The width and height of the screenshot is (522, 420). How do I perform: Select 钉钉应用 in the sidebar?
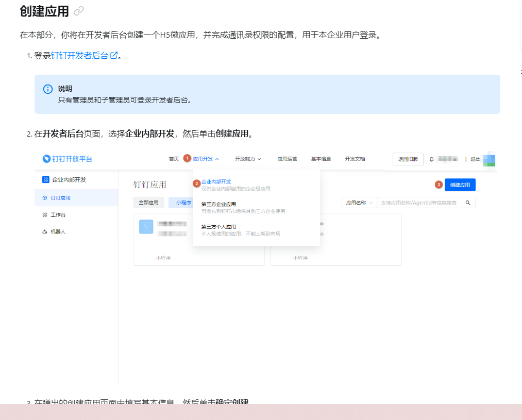tap(76, 198)
